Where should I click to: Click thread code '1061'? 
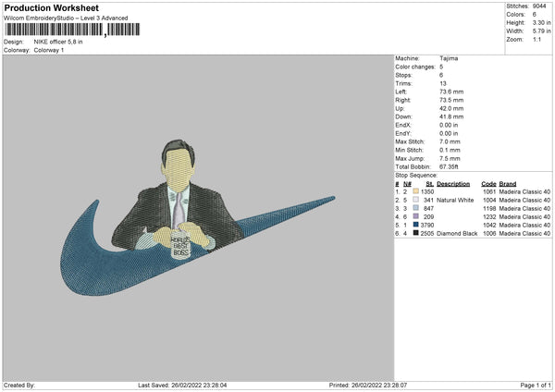(x=489, y=191)
